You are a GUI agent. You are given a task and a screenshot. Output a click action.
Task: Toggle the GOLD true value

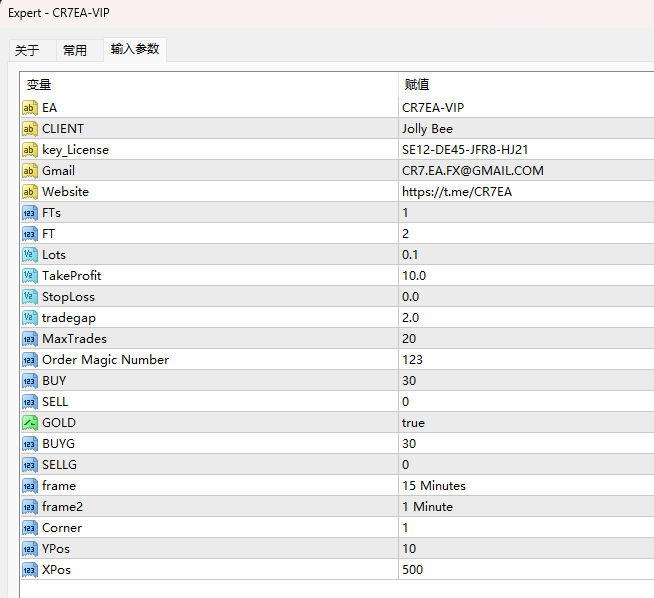[526, 423]
